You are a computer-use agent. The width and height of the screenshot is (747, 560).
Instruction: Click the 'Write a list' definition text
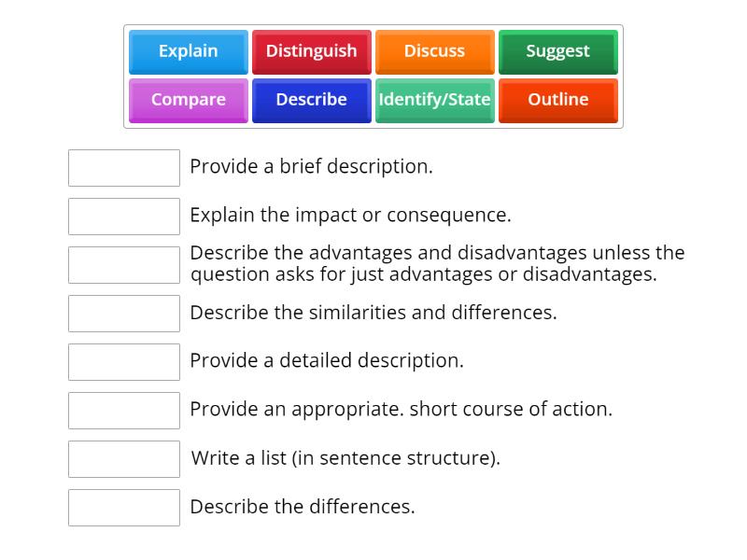pyautogui.click(x=345, y=458)
